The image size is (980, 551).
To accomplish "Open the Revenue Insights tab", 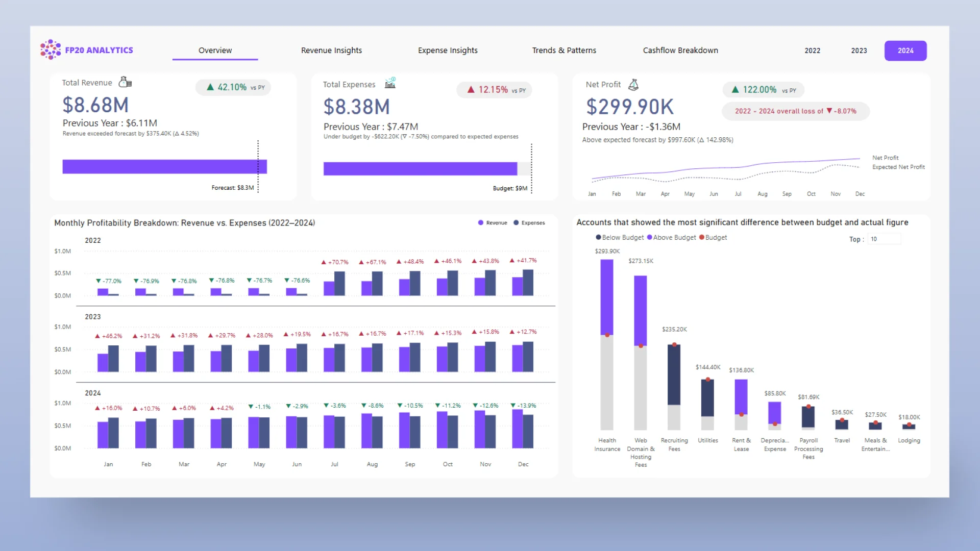I will (x=331, y=51).
